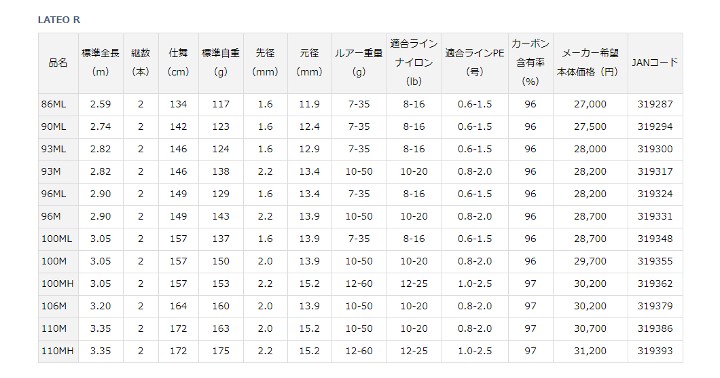Select the 110MH row name
The height and width of the screenshot is (378, 720).
[x=57, y=351]
